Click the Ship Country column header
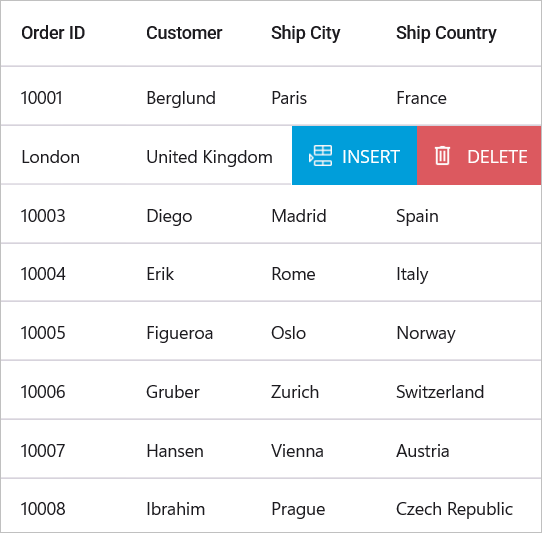Image resolution: width=542 pixels, height=533 pixels. (446, 34)
